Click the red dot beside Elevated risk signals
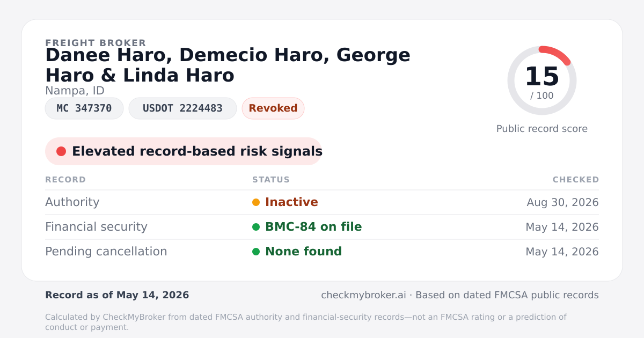This screenshot has height=338, width=644. pyautogui.click(x=61, y=151)
